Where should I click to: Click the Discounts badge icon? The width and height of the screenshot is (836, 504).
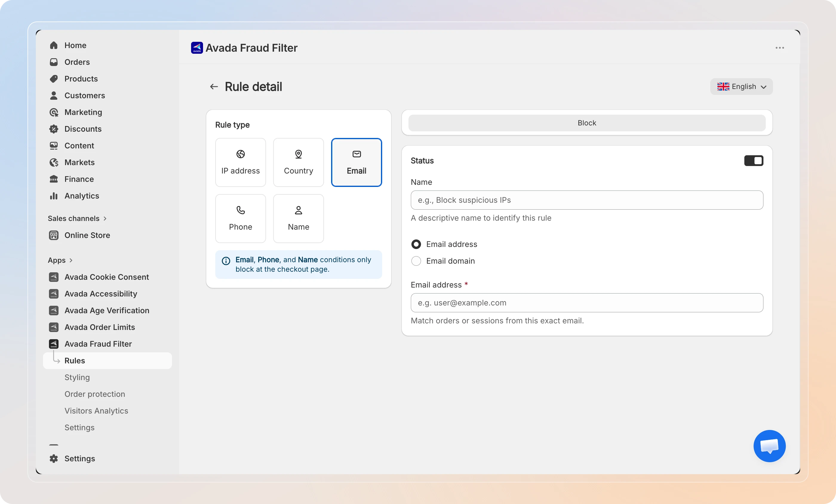54,129
